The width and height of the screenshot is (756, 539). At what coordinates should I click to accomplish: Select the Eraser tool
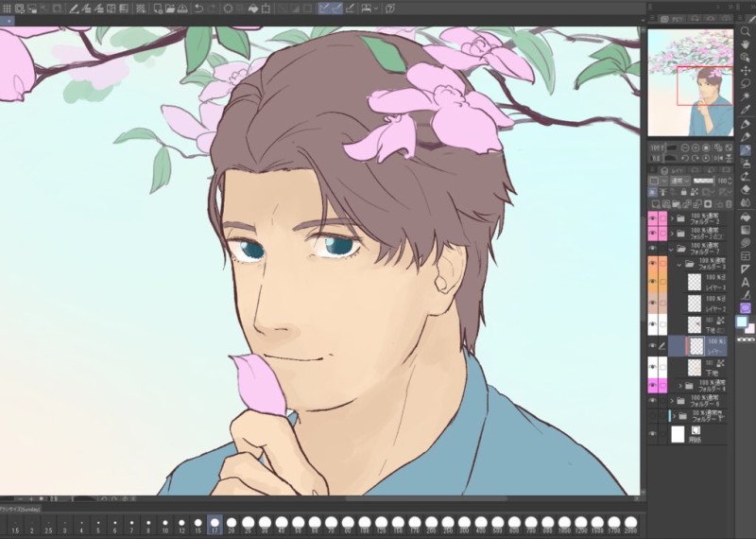(746, 189)
